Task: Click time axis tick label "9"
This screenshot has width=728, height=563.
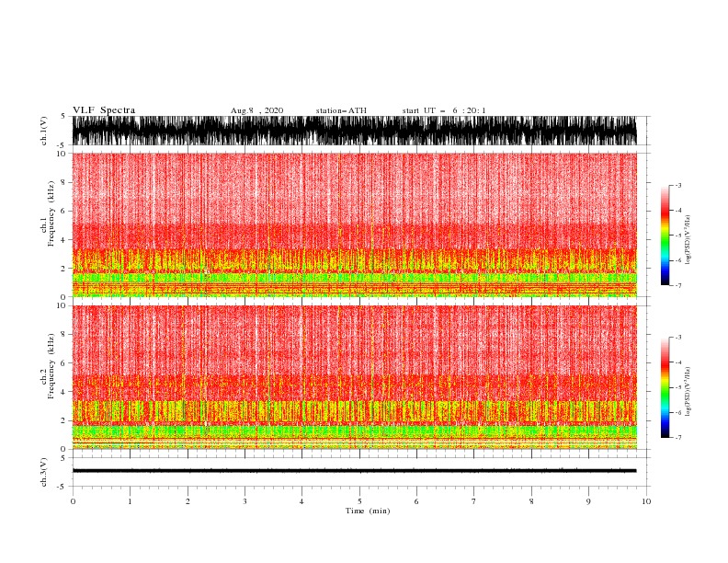Action: point(588,501)
